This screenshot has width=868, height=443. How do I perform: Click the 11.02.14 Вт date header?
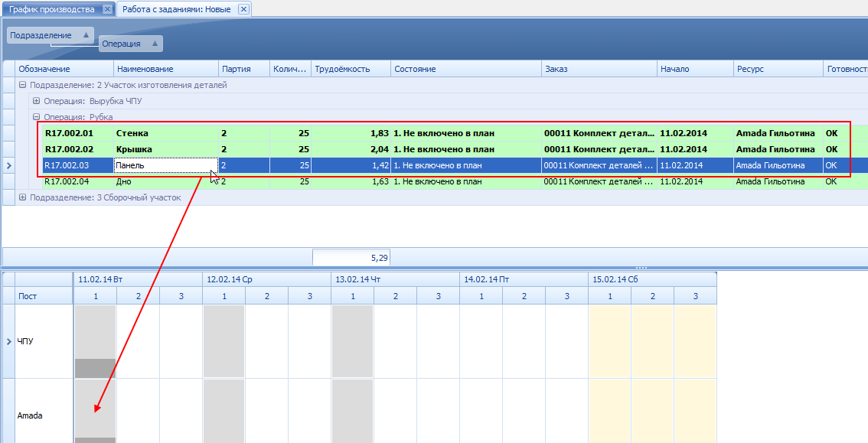pyautogui.click(x=138, y=279)
